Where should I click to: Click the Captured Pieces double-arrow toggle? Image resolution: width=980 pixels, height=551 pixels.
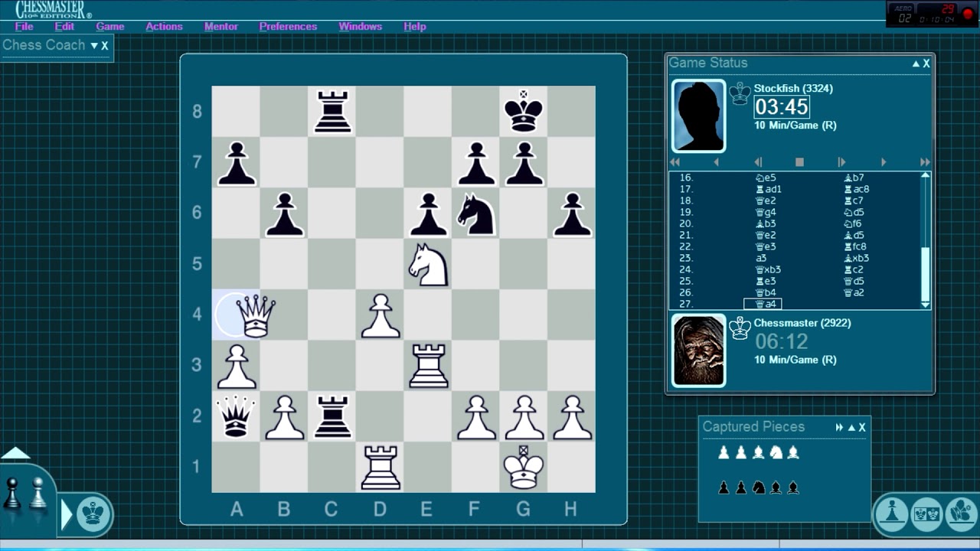coord(839,428)
